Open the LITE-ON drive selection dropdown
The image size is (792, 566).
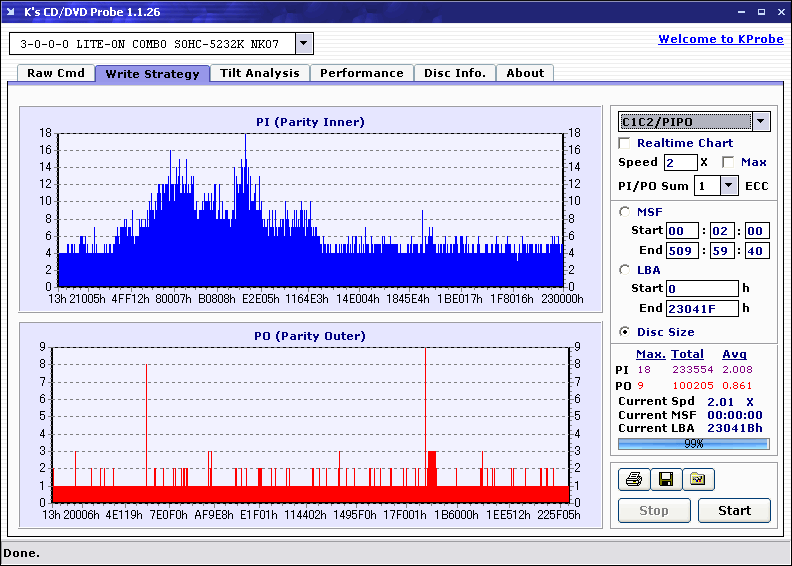[x=304, y=44]
